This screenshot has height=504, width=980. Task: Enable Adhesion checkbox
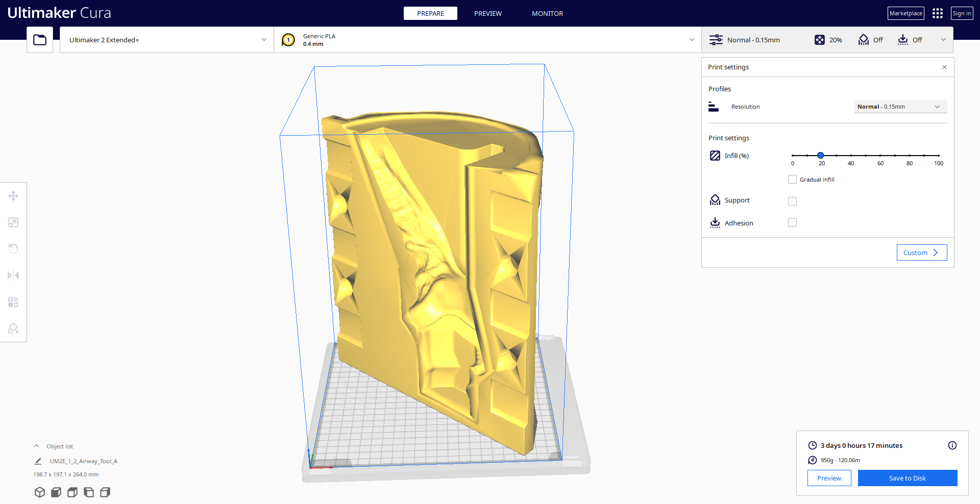click(x=792, y=222)
